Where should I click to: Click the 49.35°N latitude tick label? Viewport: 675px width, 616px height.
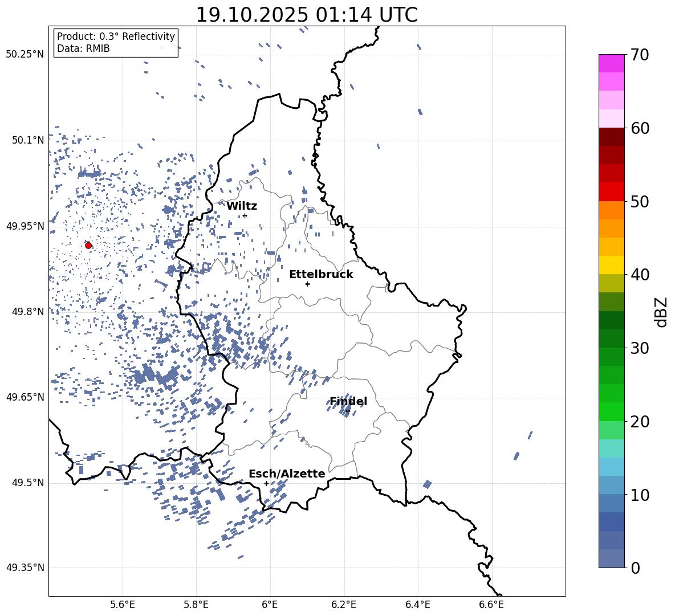coord(25,568)
